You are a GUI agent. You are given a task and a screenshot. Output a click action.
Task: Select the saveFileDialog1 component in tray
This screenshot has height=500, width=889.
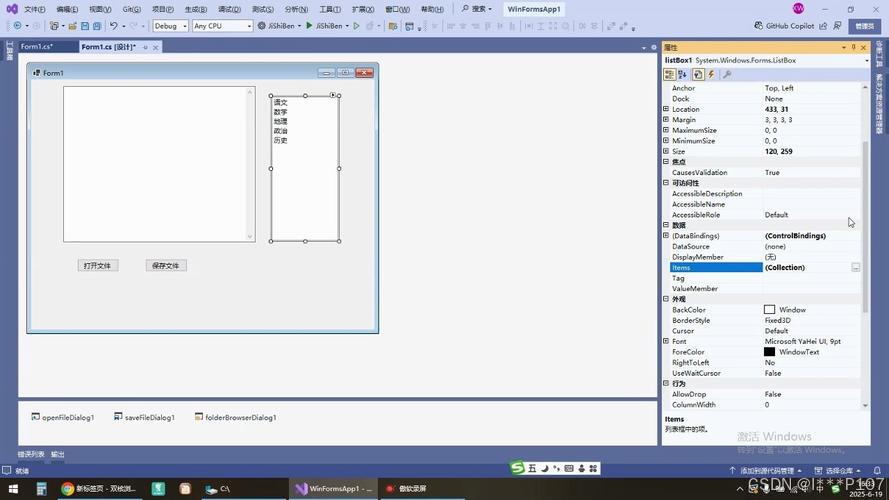click(x=145, y=417)
